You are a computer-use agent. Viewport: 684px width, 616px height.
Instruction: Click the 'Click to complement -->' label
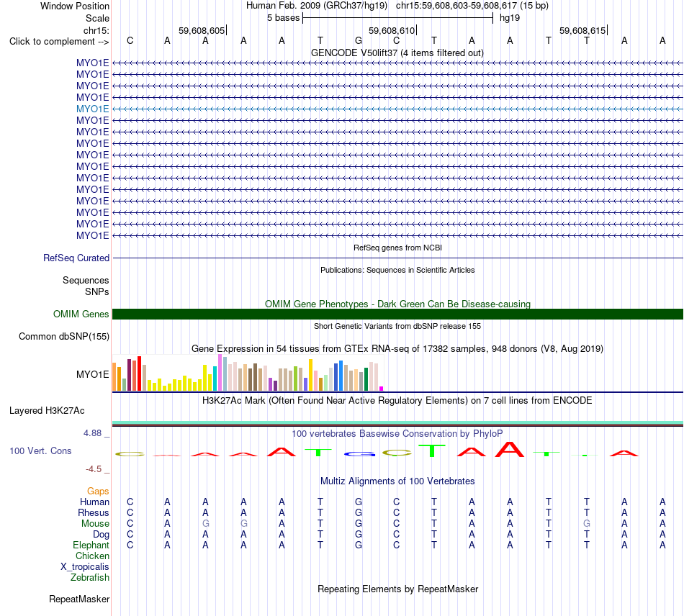pyautogui.click(x=59, y=42)
